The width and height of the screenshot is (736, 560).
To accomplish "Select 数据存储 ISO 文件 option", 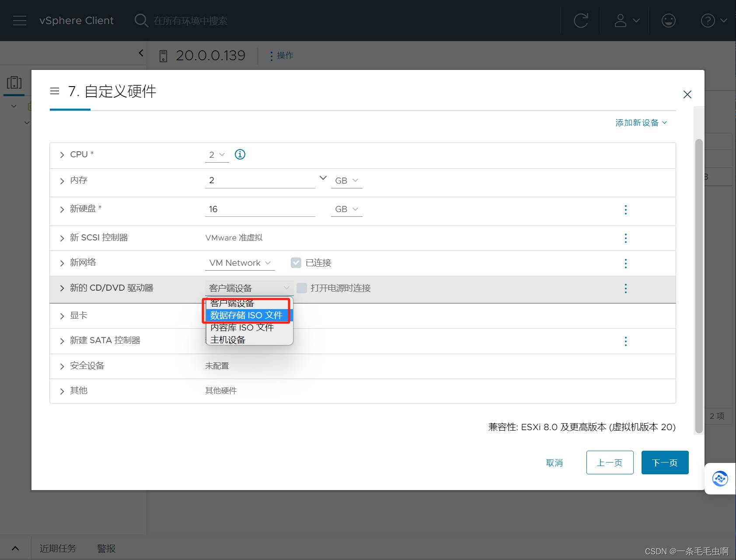I will [247, 315].
